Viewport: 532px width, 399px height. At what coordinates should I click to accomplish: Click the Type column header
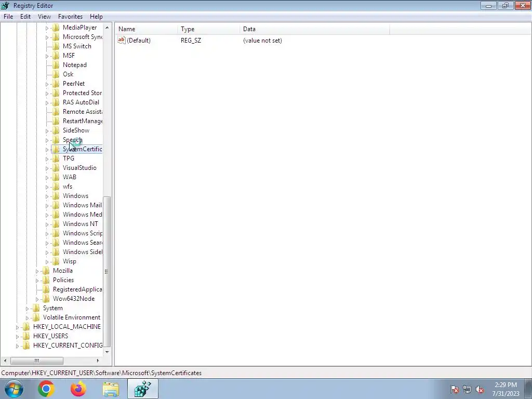(x=208, y=29)
